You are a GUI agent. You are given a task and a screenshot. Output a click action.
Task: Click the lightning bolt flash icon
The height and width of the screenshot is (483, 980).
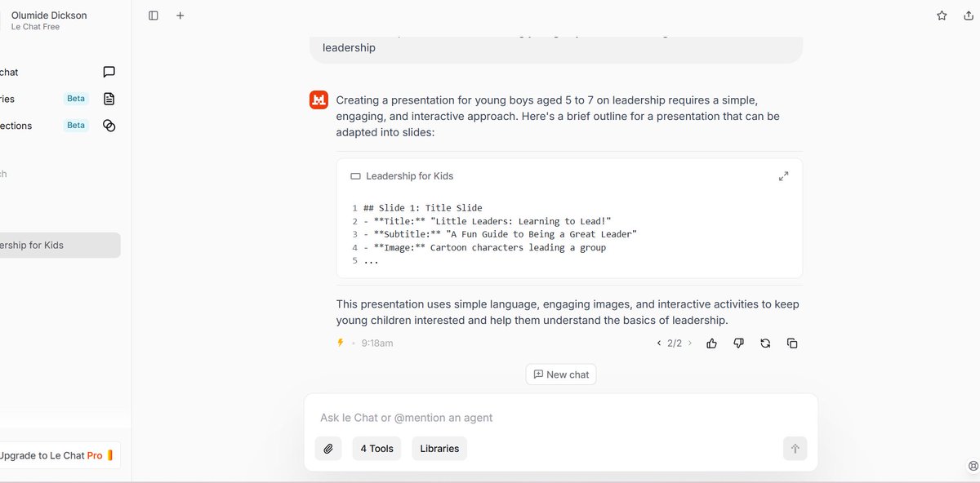341,343
